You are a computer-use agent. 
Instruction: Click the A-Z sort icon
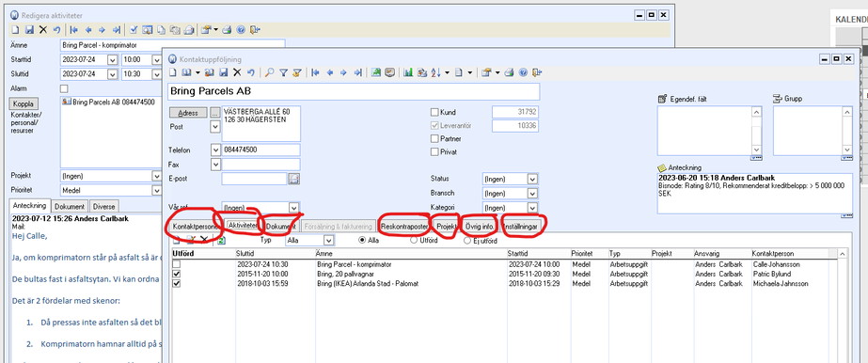point(435,71)
